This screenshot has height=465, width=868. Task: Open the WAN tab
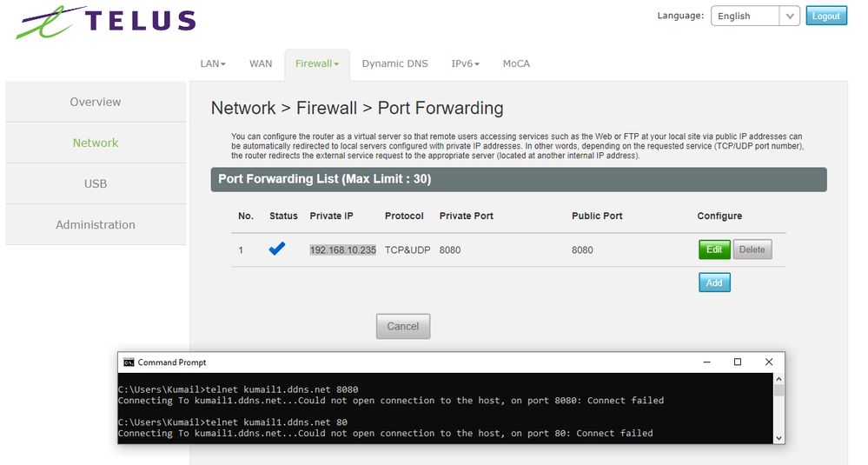tap(261, 63)
